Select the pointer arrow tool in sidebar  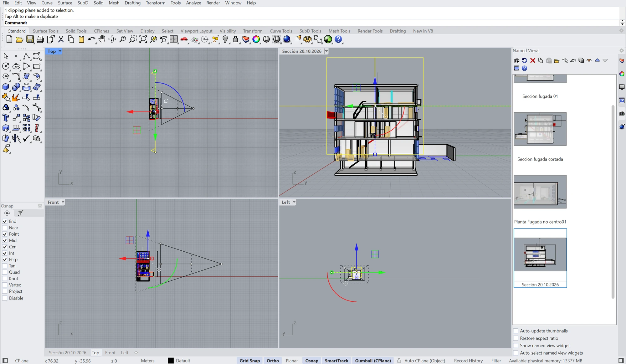tap(6, 56)
